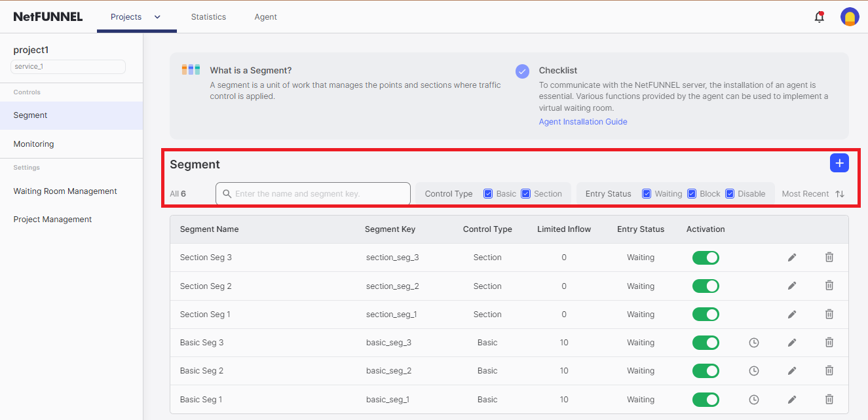Open the clock schedule icon for Basic Seg 3
Image resolution: width=868 pixels, height=420 pixels.
(754, 343)
